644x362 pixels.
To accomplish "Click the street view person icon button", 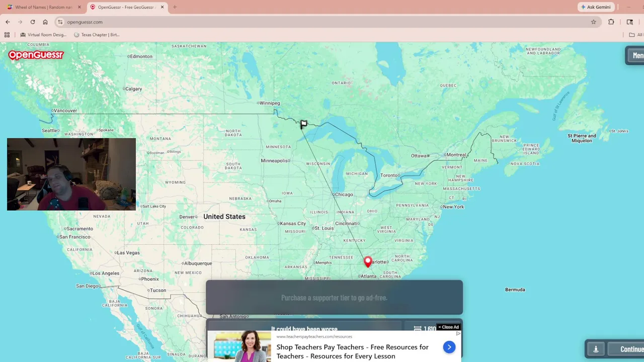I will click(596, 349).
